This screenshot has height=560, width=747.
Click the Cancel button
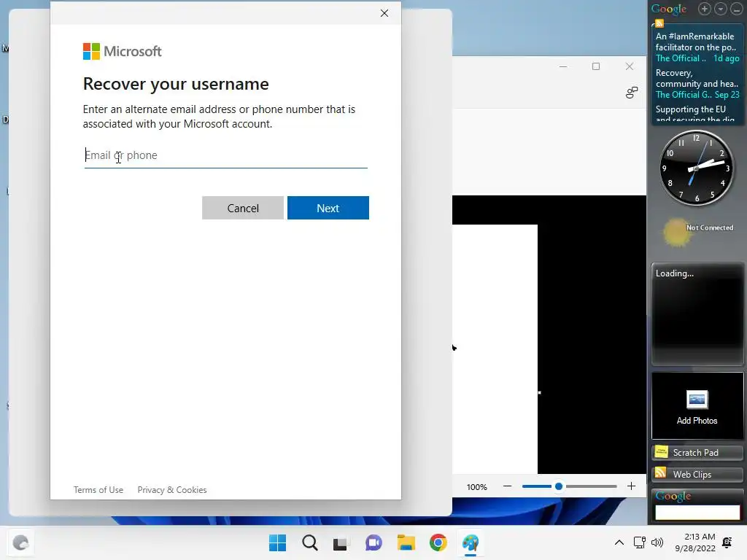243,208
